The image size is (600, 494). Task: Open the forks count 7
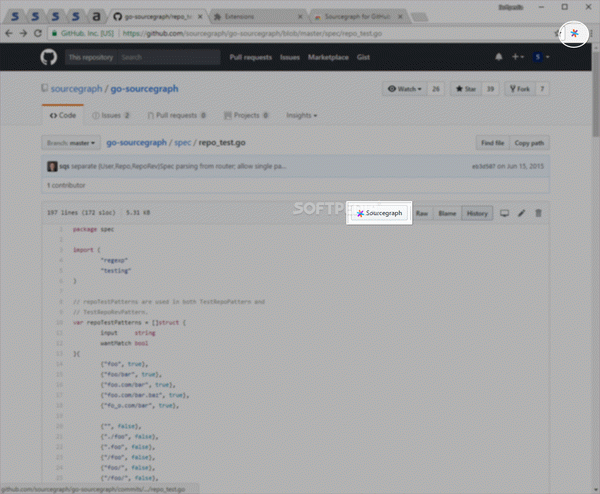point(542,89)
